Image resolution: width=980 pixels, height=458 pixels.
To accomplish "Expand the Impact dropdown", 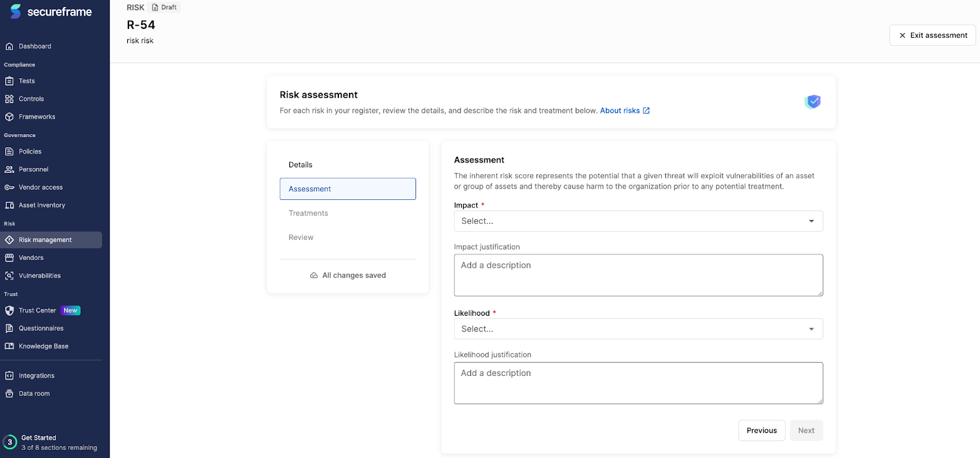I will pyautogui.click(x=639, y=221).
